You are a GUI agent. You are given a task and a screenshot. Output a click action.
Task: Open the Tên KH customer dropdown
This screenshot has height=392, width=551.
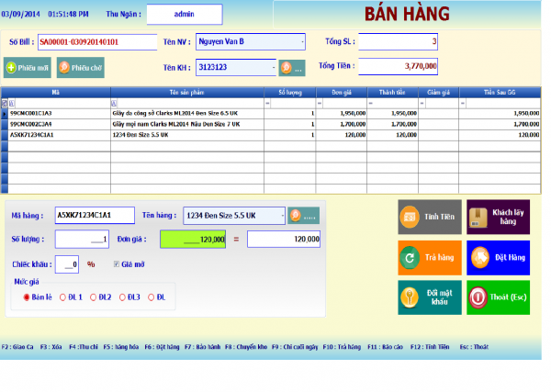pyautogui.click(x=273, y=67)
